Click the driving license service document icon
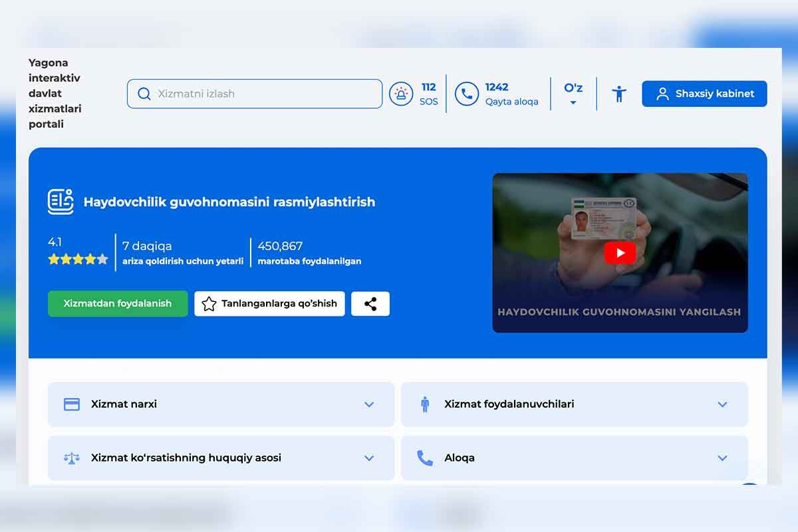Image resolution: width=798 pixels, height=532 pixels. 61,201
